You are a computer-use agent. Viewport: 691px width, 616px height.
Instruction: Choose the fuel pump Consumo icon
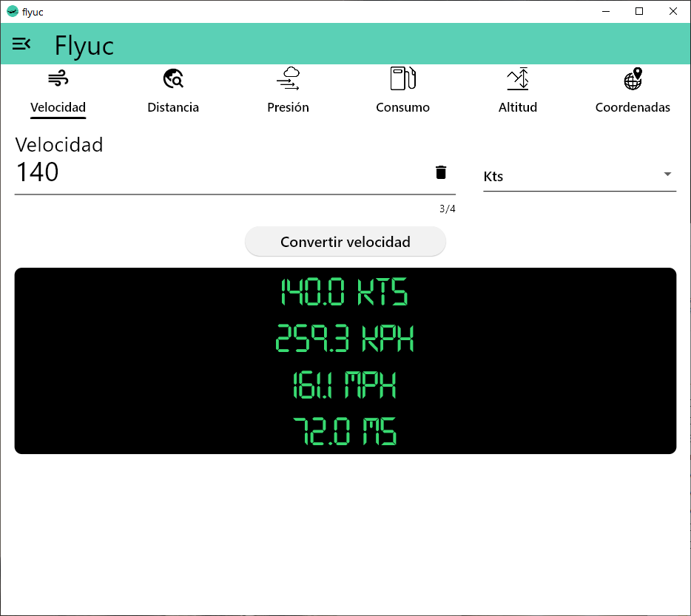pyautogui.click(x=402, y=78)
